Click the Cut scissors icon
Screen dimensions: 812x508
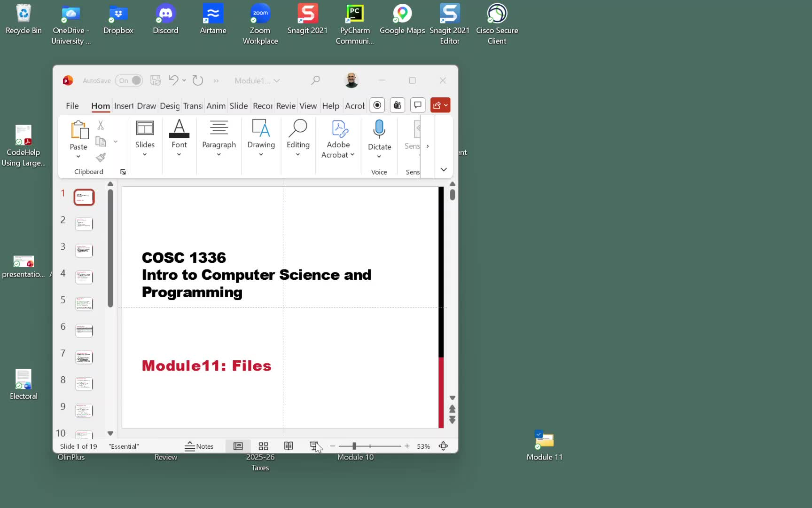101,126
